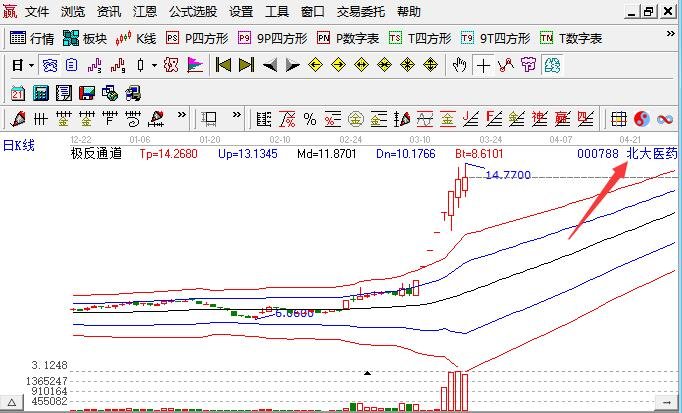
Task: Toggle the crosshair cursor tool
Action: tap(483, 66)
